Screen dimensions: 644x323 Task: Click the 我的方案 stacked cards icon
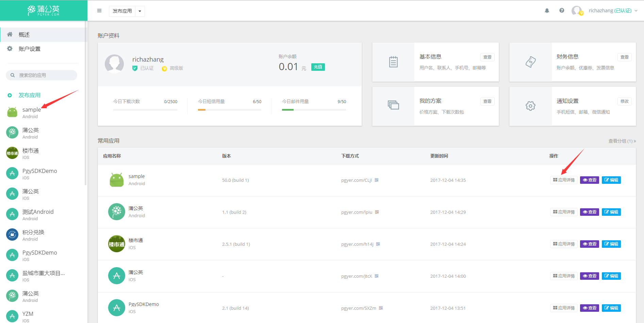(x=393, y=105)
